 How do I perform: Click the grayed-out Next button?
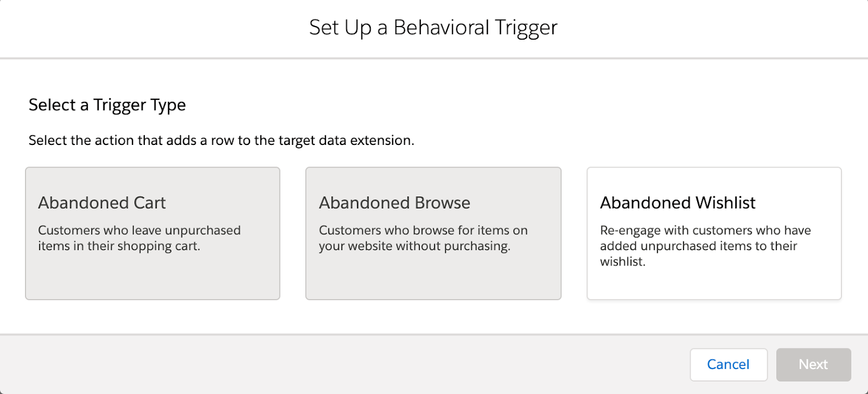point(813,365)
